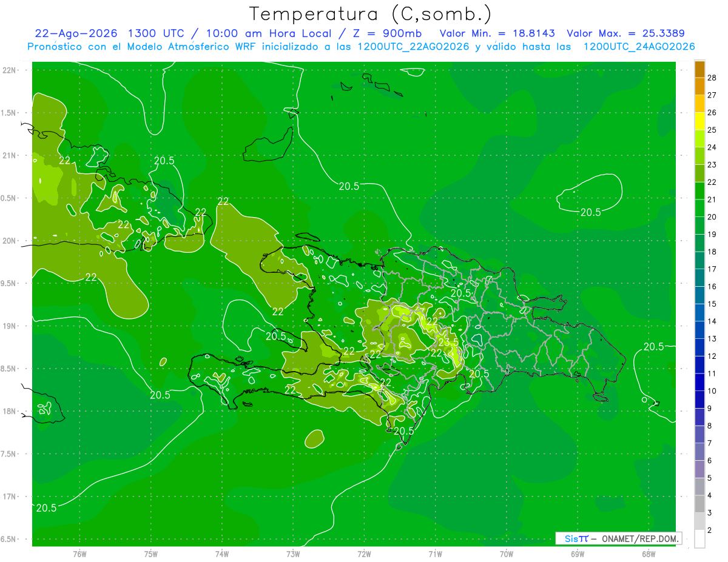Viewport: 728px width, 562px height.
Task: Click the color scale label "28"
Action: coord(712,78)
